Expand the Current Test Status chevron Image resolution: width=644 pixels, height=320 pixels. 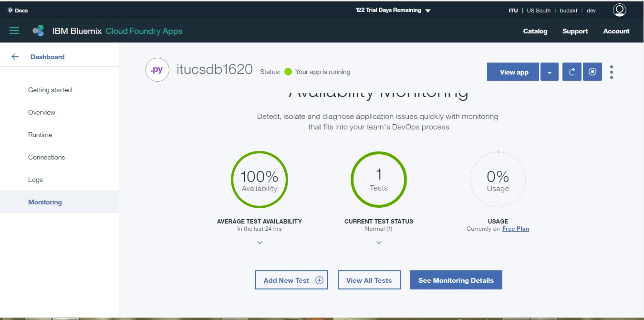tap(379, 243)
